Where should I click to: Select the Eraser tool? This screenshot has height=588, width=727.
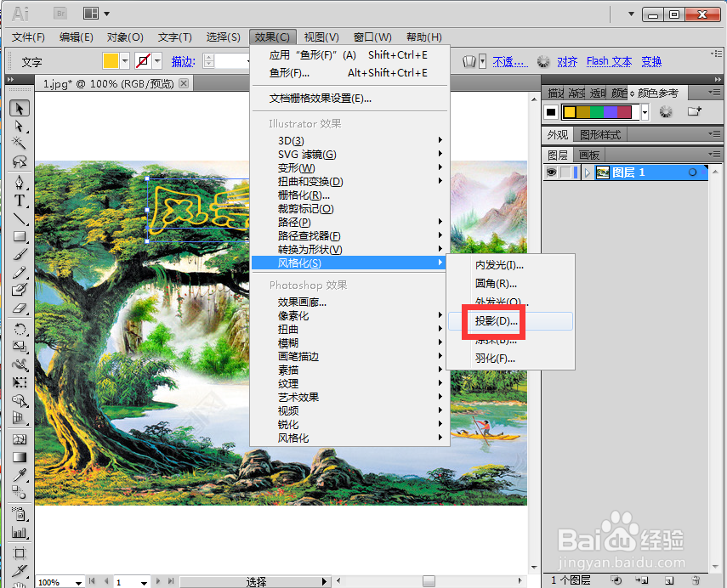19,308
